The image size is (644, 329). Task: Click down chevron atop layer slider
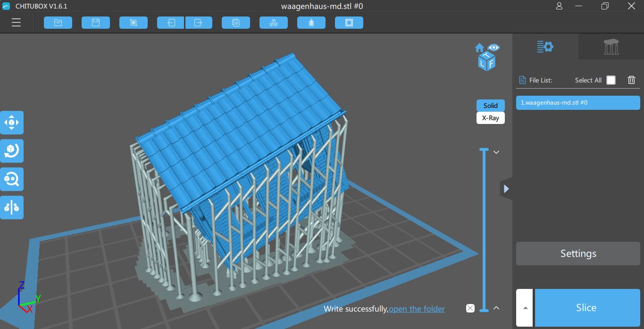coord(496,152)
